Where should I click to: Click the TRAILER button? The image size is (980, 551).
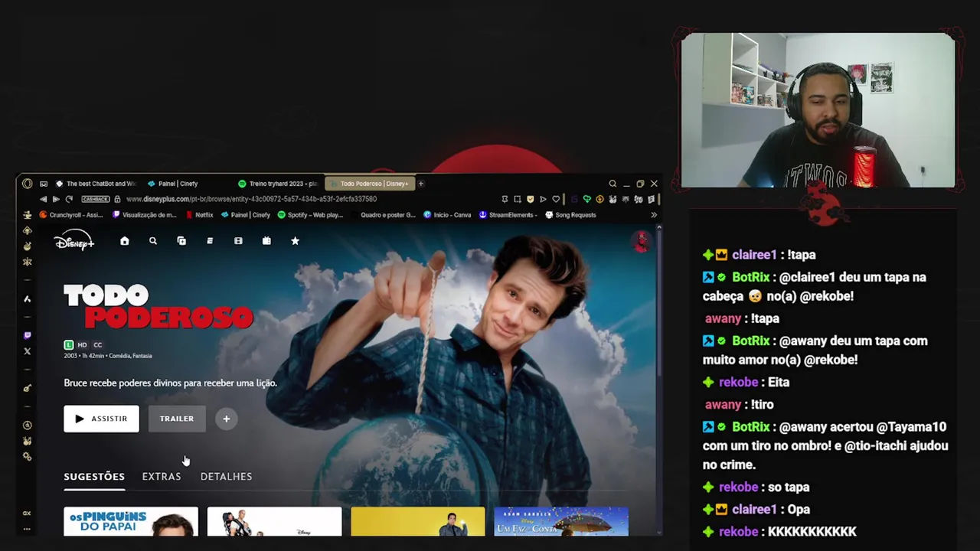click(x=177, y=419)
